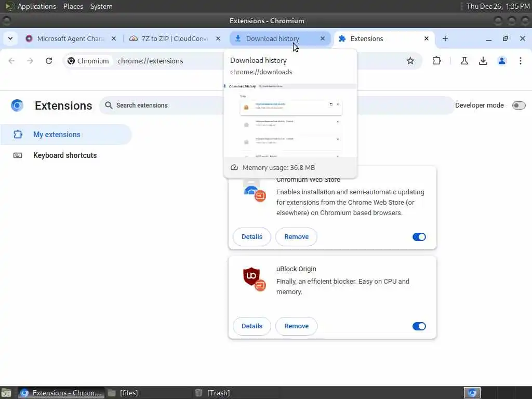Disable the uBlock Origin toggle
This screenshot has width=532, height=399.
pyautogui.click(x=419, y=326)
